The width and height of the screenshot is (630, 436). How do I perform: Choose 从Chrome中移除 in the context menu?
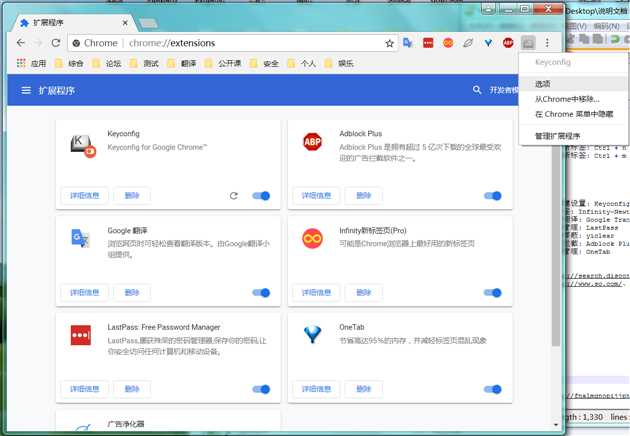click(x=573, y=99)
